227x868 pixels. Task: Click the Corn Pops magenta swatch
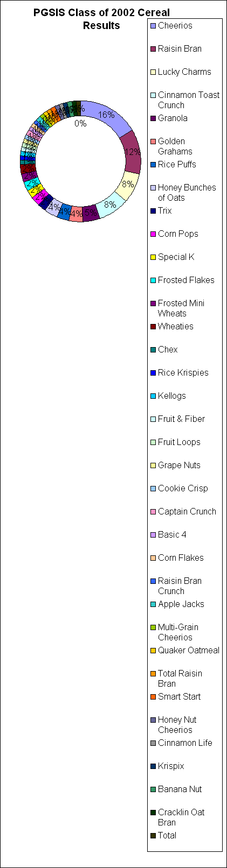pos(153,234)
